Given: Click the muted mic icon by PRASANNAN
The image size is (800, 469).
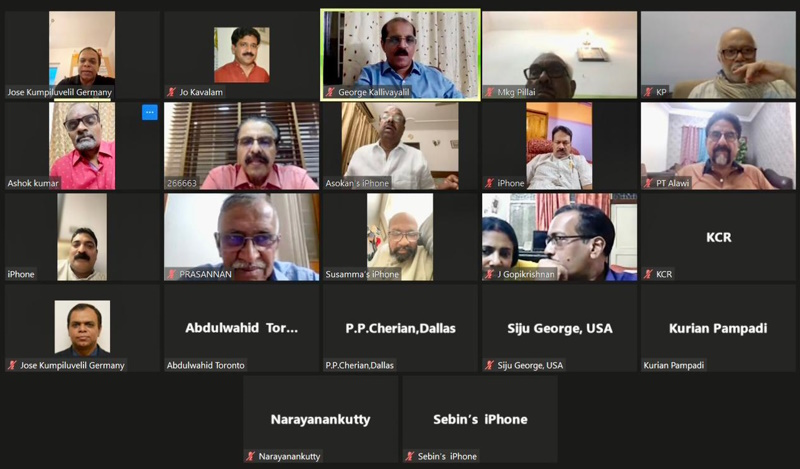Looking at the screenshot, I should coord(171,274).
